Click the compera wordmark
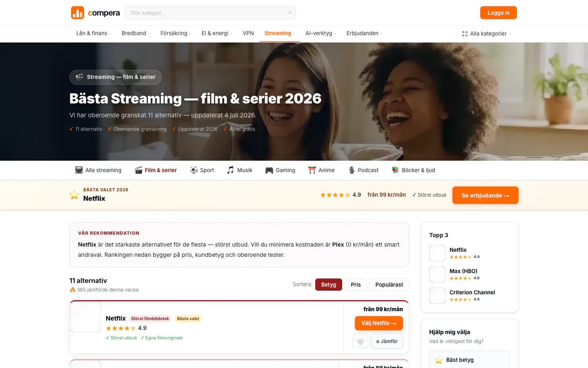588x368 pixels. click(104, 13)
